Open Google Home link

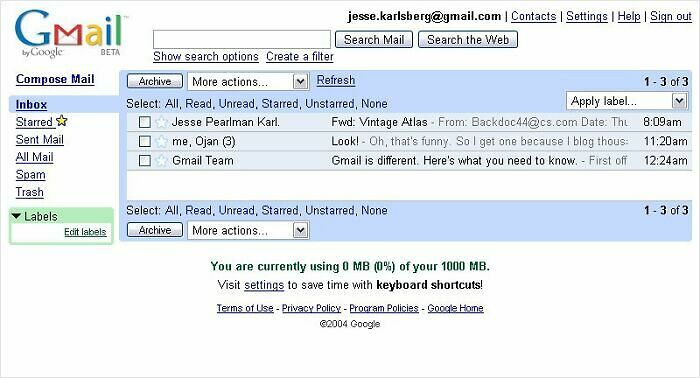(x=455, y=308)
